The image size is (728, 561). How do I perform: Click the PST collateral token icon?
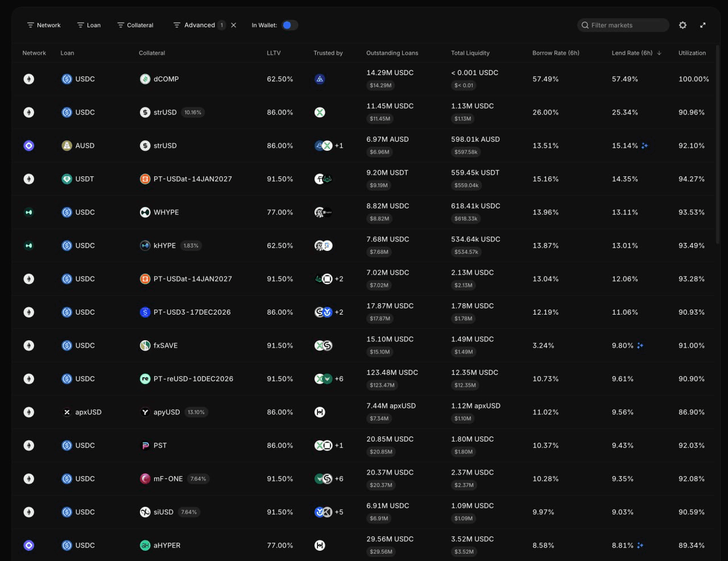pyautogui.click(x=145, y=445)
